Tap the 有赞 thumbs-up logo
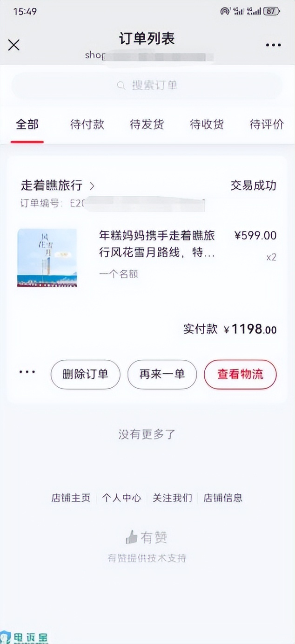The image size is (295, 644). pos(132,538)
